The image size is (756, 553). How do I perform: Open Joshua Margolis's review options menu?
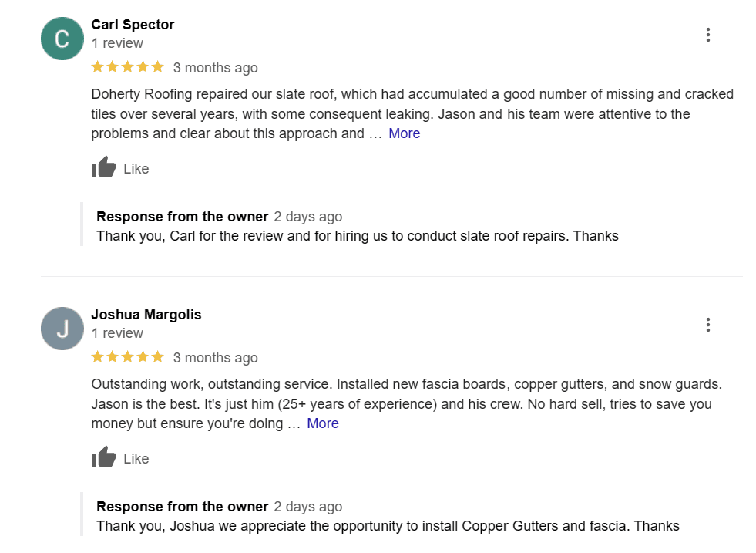click(707, 325)
